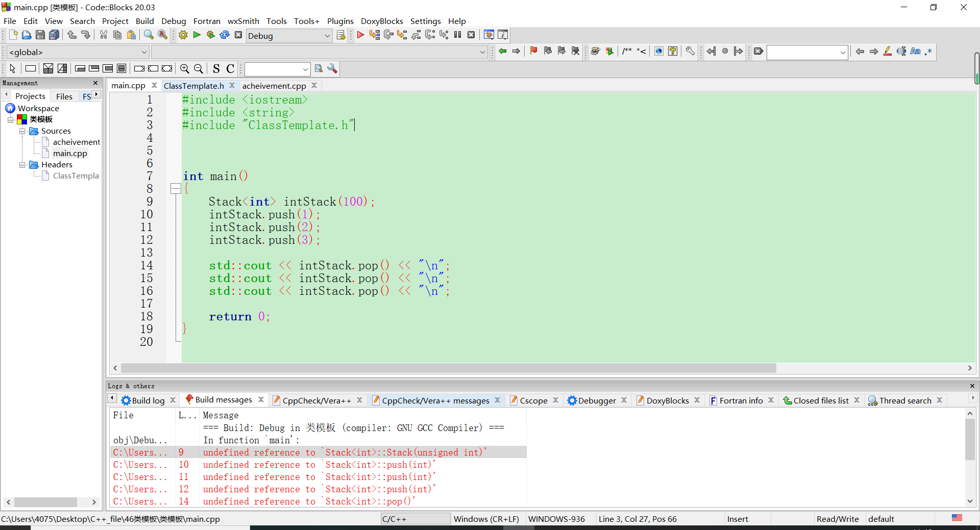Start debugging with the red play icon
The image size is (980, 530).
[360, 35]
